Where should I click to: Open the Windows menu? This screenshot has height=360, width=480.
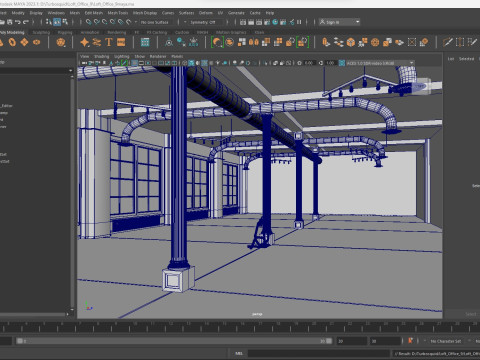point(56,13)
